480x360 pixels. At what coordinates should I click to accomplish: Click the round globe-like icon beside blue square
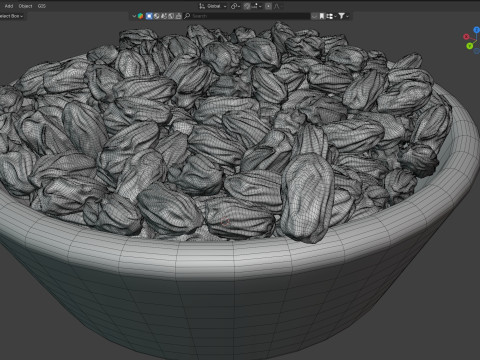[156, 16]
